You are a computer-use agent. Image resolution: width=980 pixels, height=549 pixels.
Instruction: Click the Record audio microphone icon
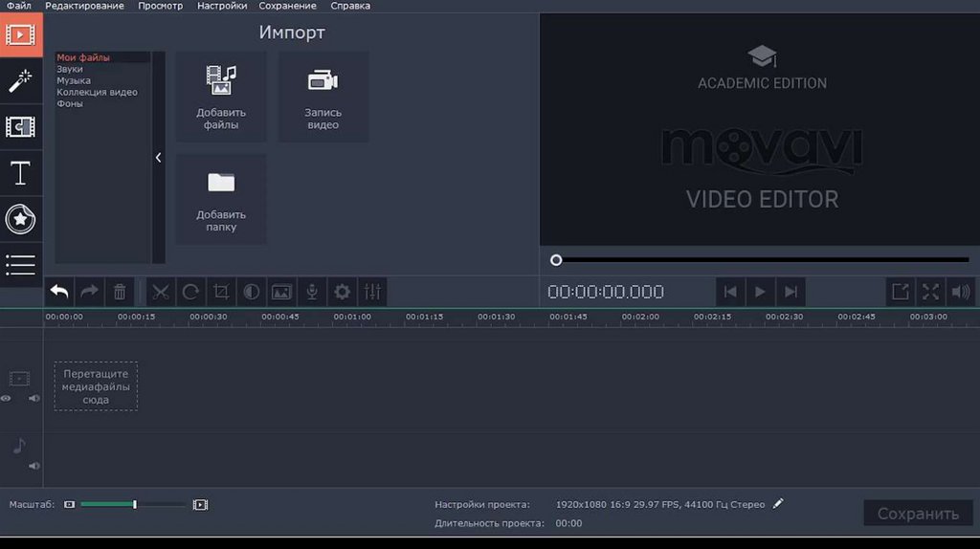pos(312,292)
